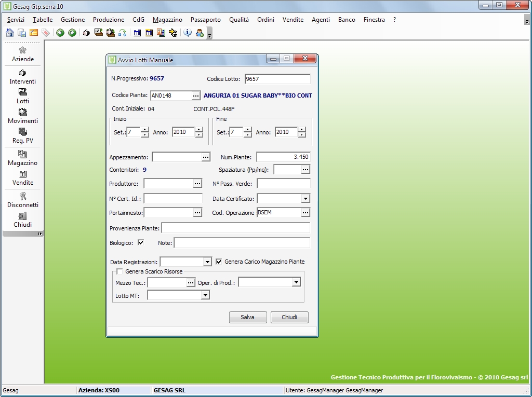Open the Passaporto menu
This screenshot has height=397, width=532.
(206, 20)
